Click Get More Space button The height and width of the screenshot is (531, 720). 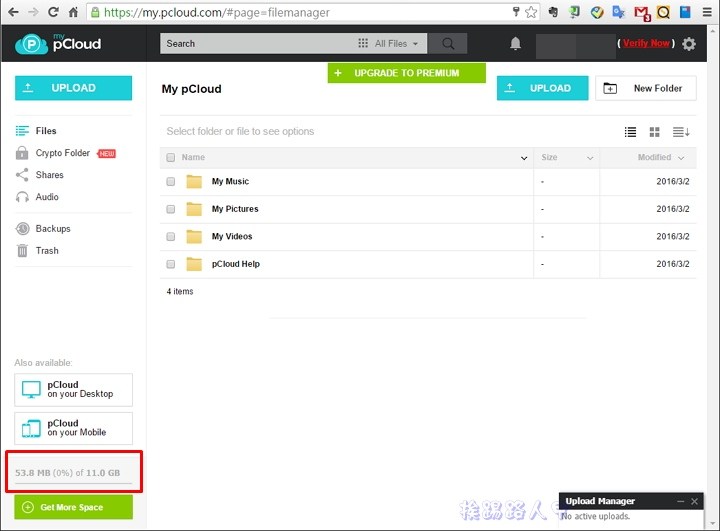pyautogui.click(x=73, y=507)
